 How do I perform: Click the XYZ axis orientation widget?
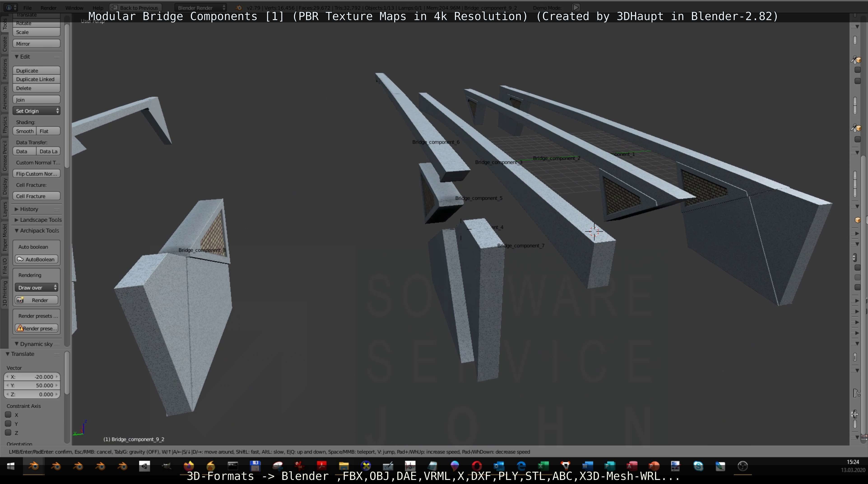80,428
